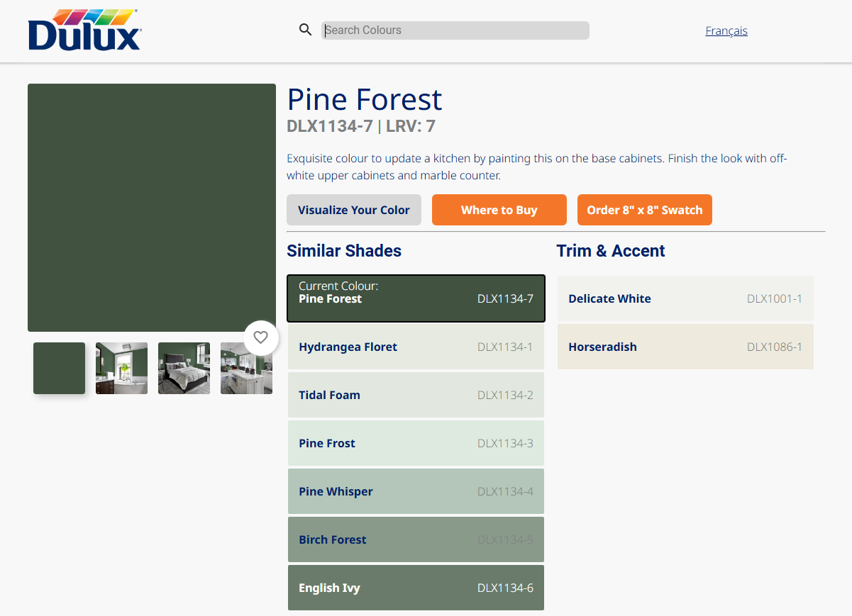
Task: Click the Trim & Accent heading
Action: click(x=611, y=251)
